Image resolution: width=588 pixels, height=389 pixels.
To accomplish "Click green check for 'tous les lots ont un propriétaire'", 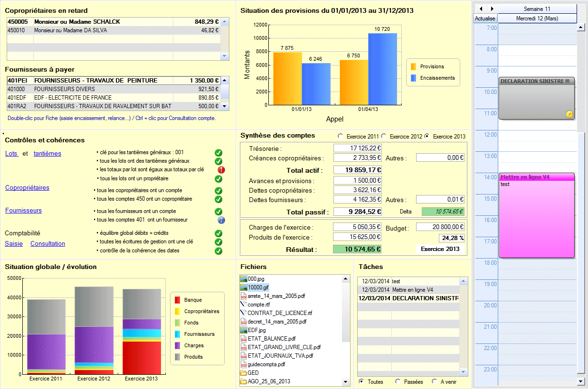I will pos(218,179).
